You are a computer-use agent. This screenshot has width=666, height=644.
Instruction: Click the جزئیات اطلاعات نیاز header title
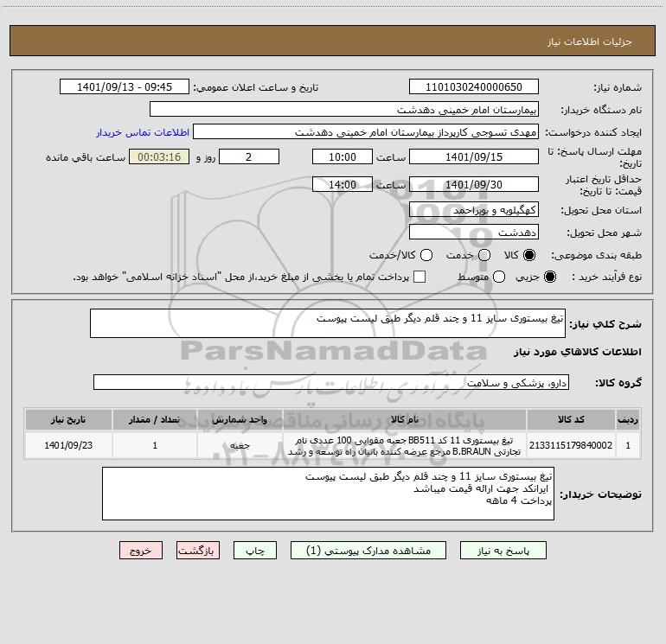590,41
